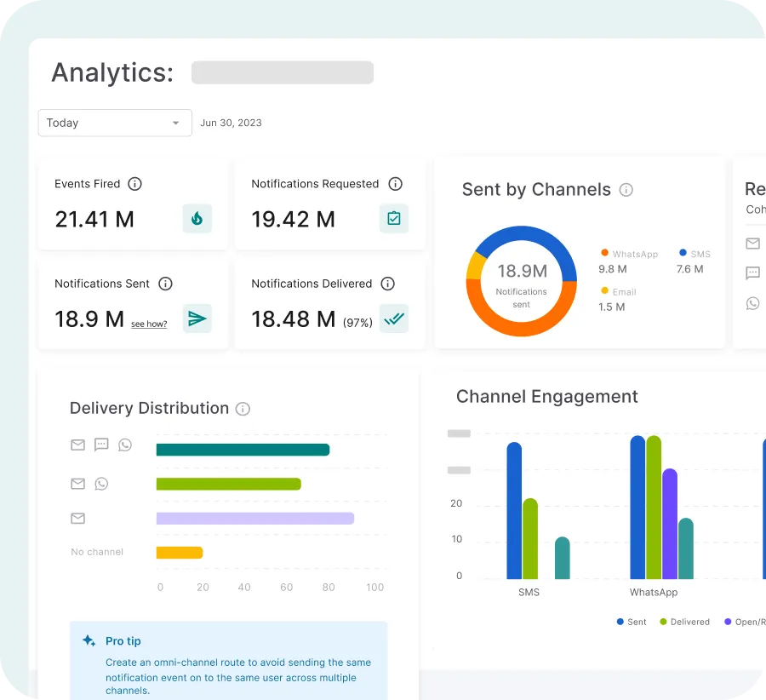Click the clipboard check icon beside 19.42 M
766x700 pixels.
pos(394,219)
